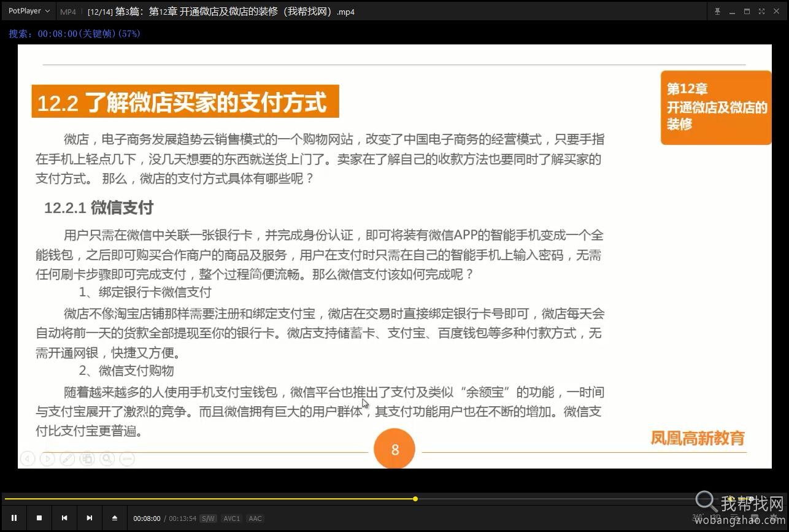This screenshot has width=789, height=532.
Task: Click the orange heading 12.2 了解微店买家的支付方式
Action: tap(185, 101)
